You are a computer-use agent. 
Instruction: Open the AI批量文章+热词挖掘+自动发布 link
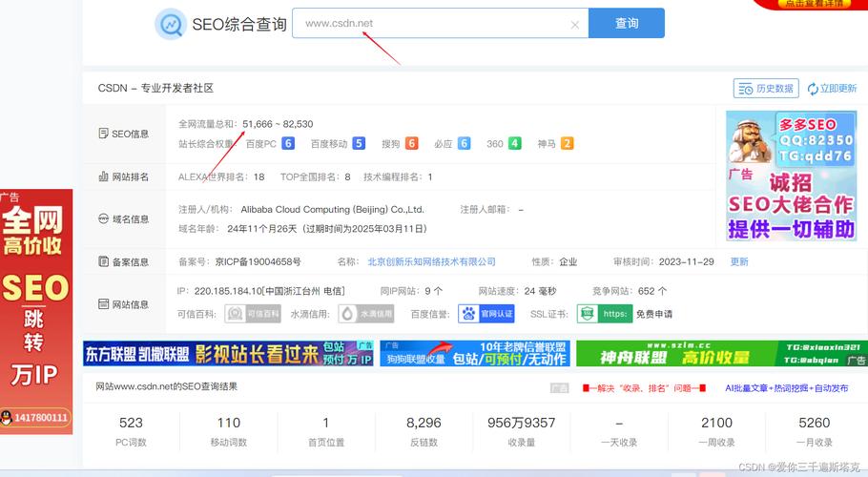[x=786, y=388]
